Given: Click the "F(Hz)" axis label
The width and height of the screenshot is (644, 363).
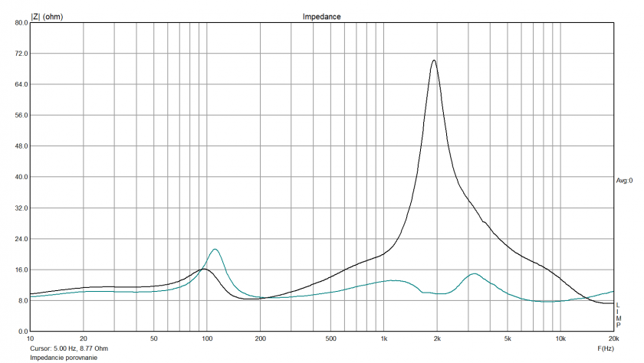Looking at the screenshot, I should click(606, 348).
